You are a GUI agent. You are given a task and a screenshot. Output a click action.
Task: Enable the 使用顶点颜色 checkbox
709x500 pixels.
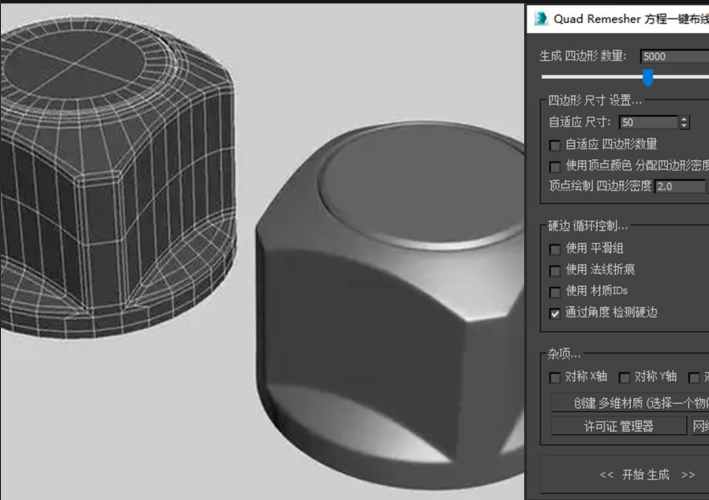pyautogui.click(x=555, y=166)
